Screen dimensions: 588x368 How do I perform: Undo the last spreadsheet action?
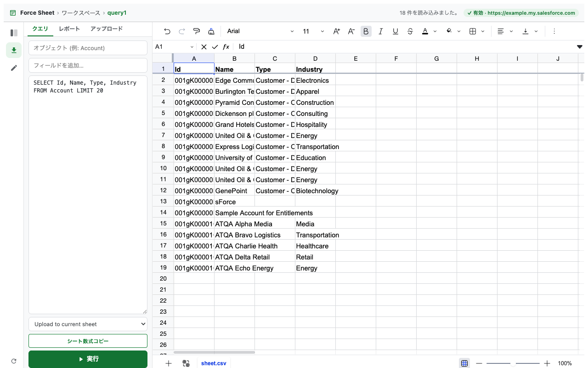pos(167,31)
